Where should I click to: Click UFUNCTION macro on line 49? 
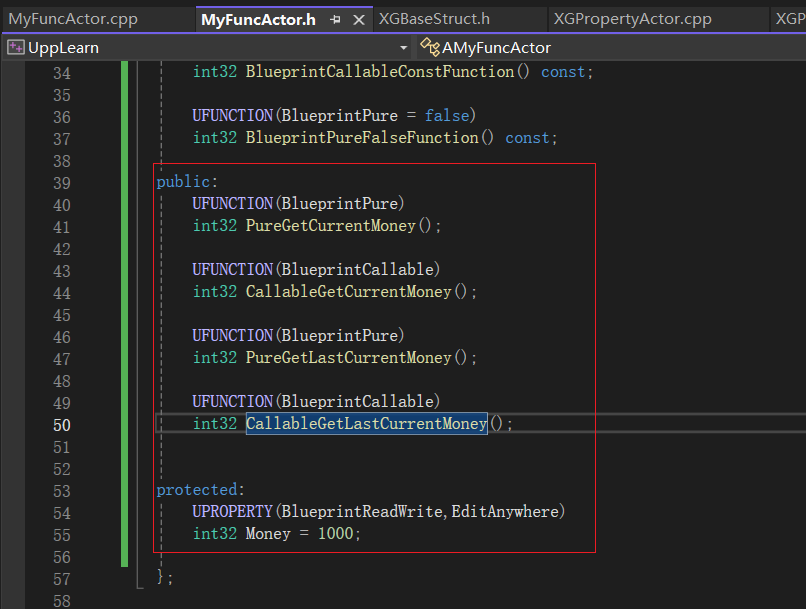[232, 401]
